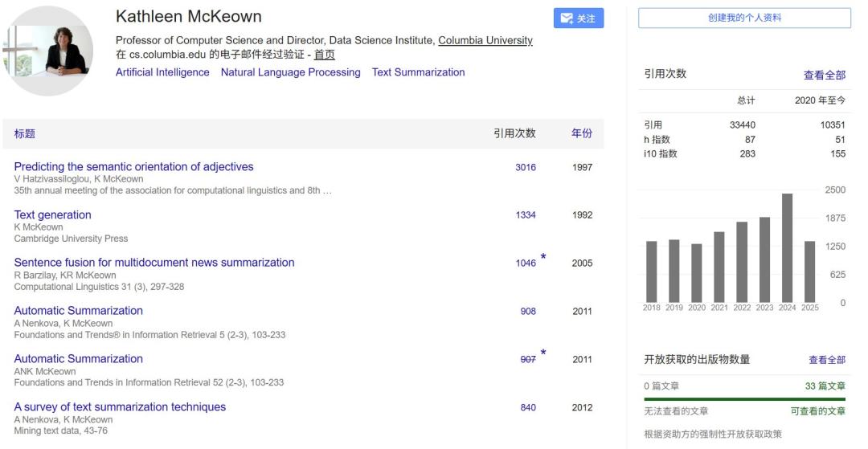
Task: Open the 'Text generation' publication
Action: point(52,214)
